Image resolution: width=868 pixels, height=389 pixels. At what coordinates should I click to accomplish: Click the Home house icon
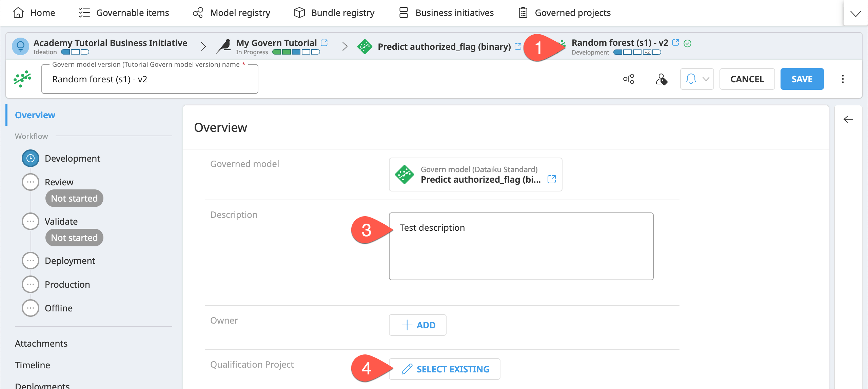click(18, 13)
